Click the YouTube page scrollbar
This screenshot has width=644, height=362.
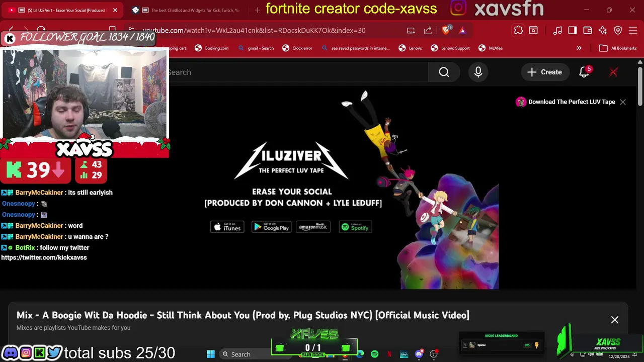click(x=640, y=85)
